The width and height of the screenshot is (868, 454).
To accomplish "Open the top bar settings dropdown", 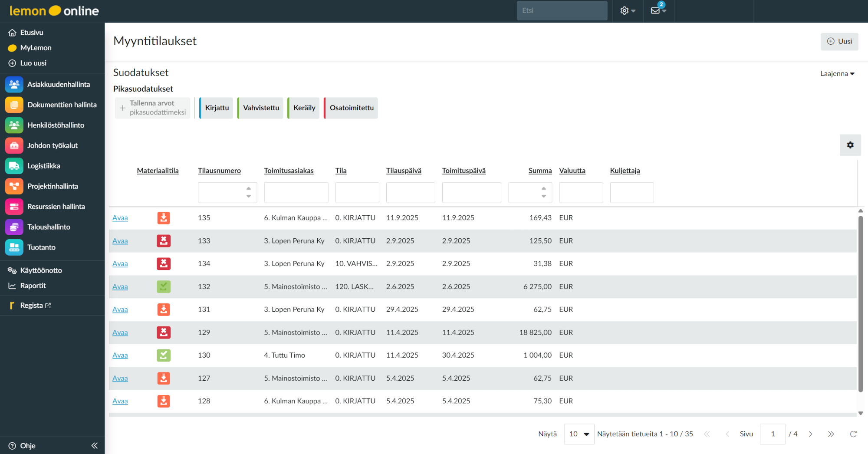I will [628, 10].
